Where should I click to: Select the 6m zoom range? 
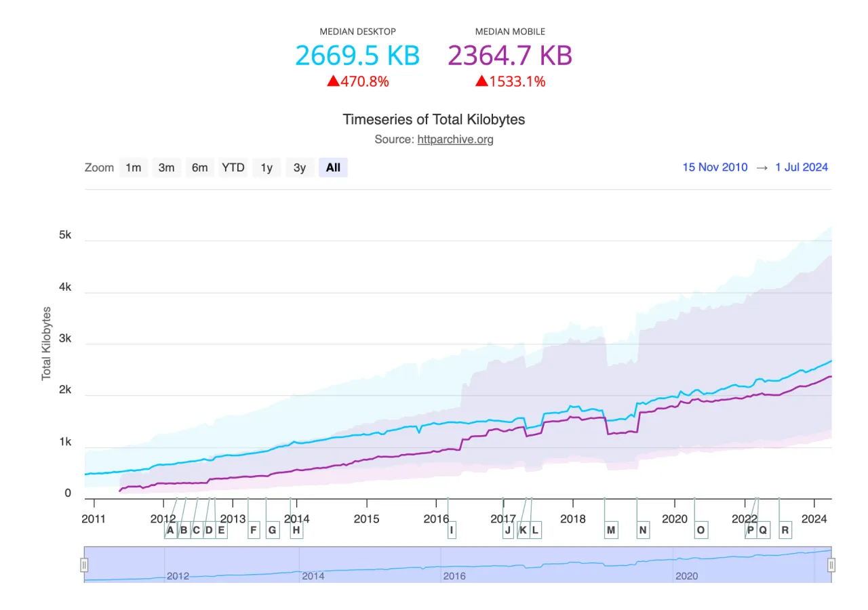pos(199,167)
